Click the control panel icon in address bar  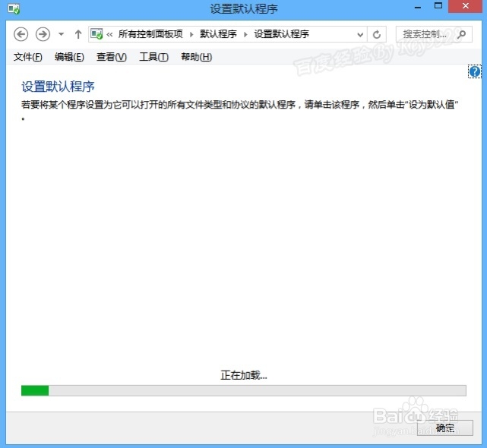[x=96, y=34]
